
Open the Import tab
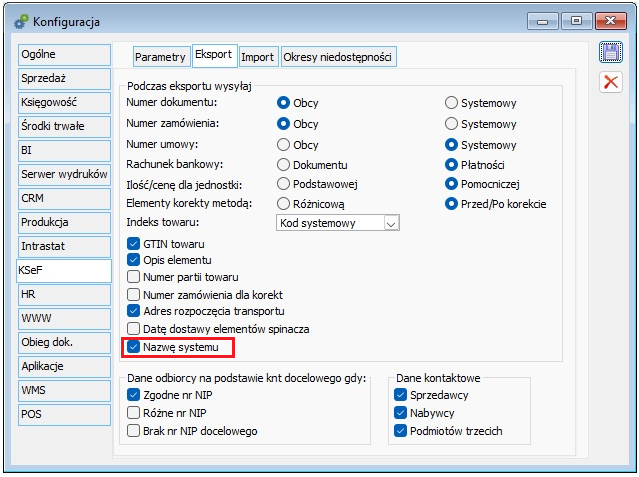(258, 57)
